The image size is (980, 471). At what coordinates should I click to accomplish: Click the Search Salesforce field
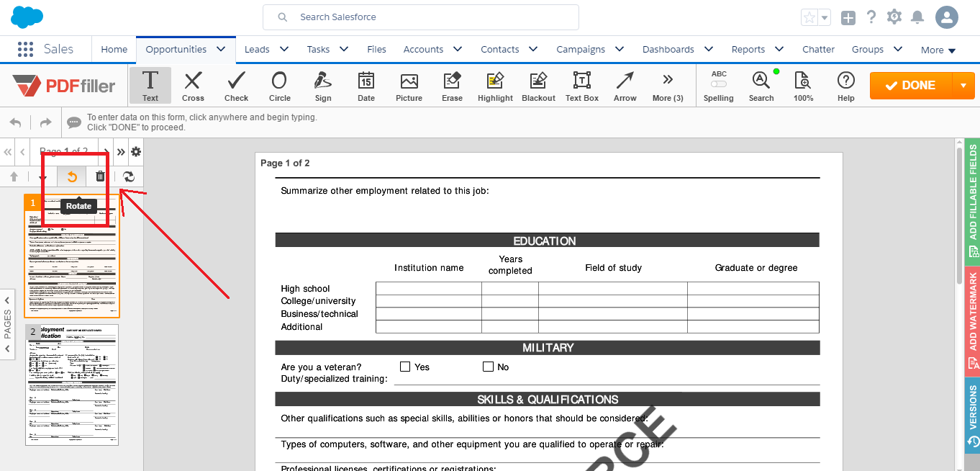[x=421, y=17]
